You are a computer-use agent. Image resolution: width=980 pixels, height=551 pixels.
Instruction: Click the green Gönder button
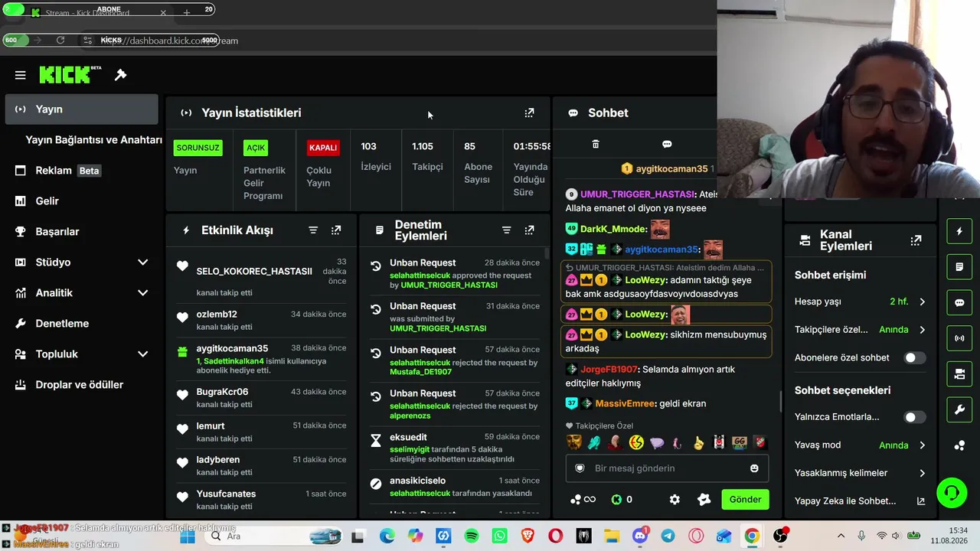745,500
